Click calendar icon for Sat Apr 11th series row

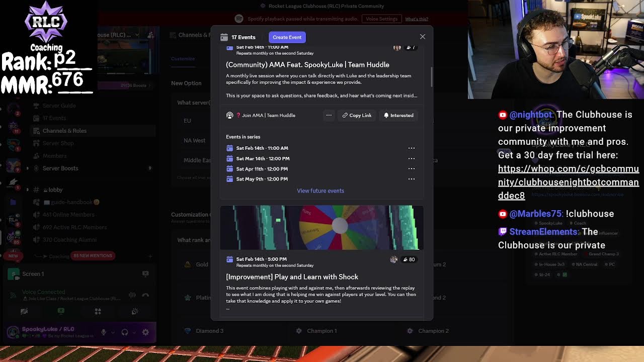229,168
